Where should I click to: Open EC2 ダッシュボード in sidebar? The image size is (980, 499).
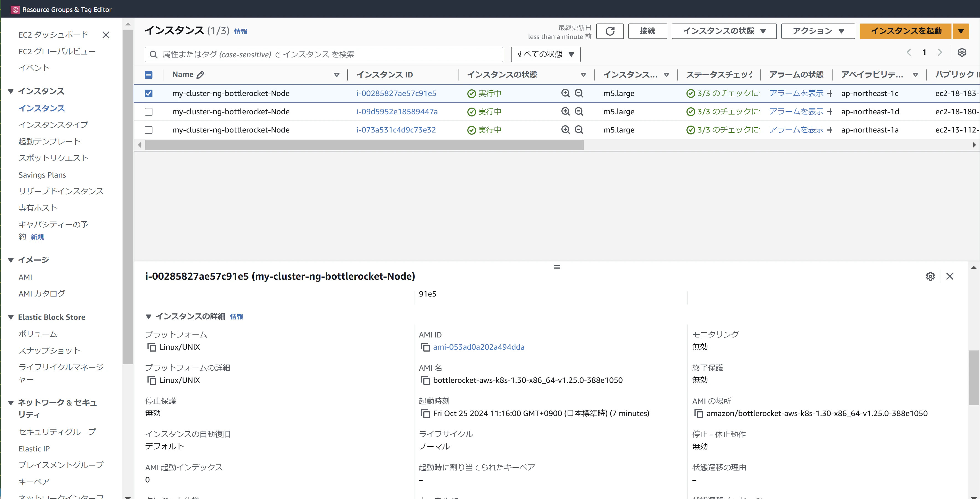(53, 35)
